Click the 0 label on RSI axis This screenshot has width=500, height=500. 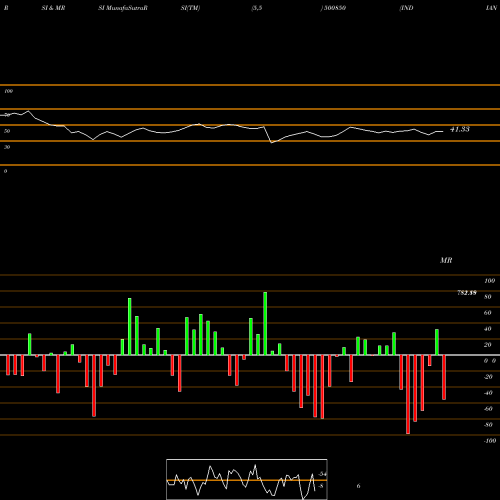5,171
